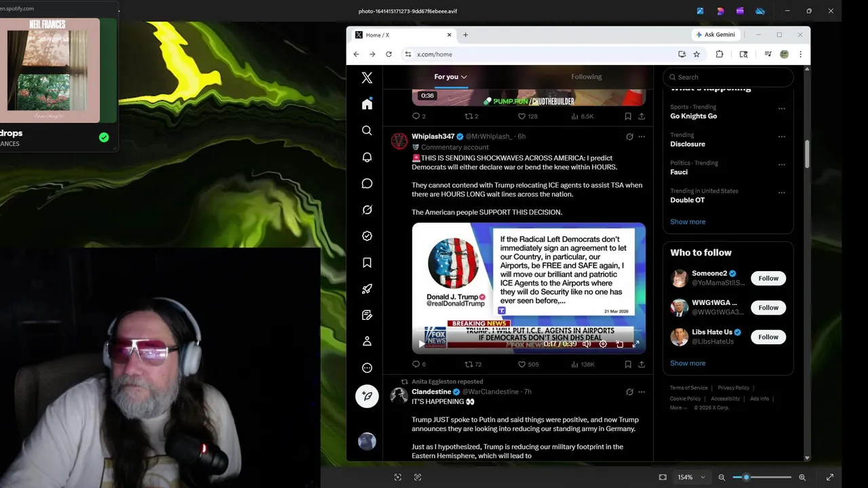Open Grok icon in X sidebar
This screenshot has height=488, width=868.
click(x=367, y=209)
